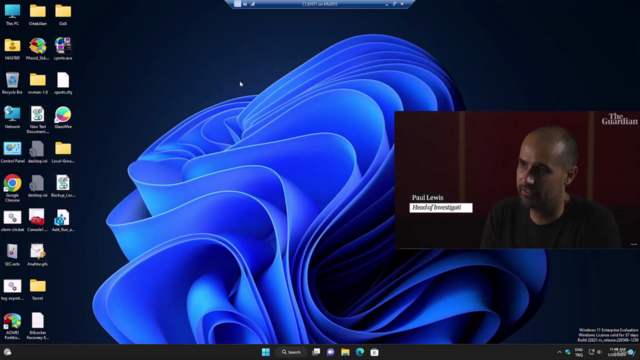Image resolution: width=640 pixels, height=360 pixels.
Task: Open the Console1 toolbox icon
Action: coord(38,220)
